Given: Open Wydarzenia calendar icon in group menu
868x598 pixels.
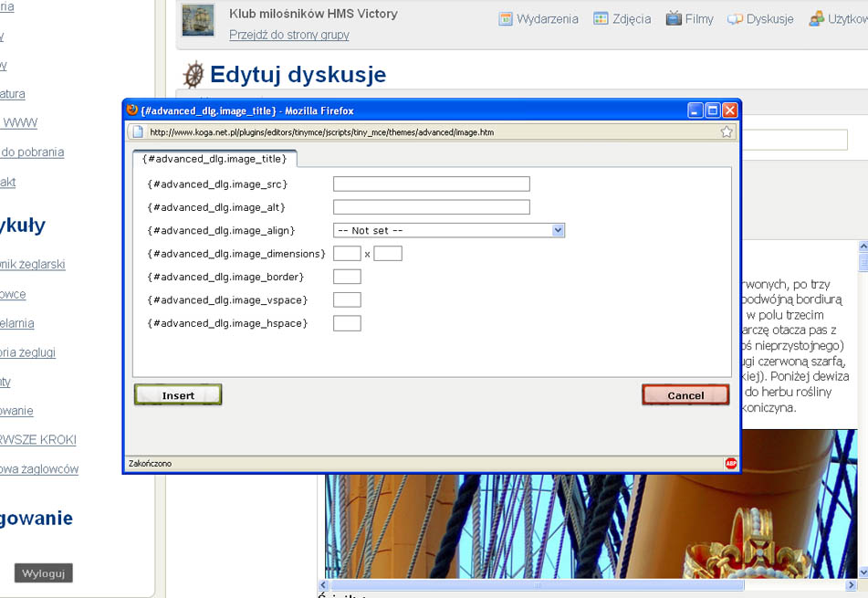Looking at the screenshot, I should pos(506,18).
